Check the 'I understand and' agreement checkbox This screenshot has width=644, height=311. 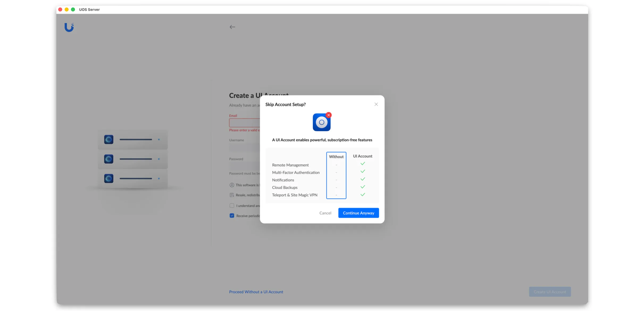click(x=232, y=205)
